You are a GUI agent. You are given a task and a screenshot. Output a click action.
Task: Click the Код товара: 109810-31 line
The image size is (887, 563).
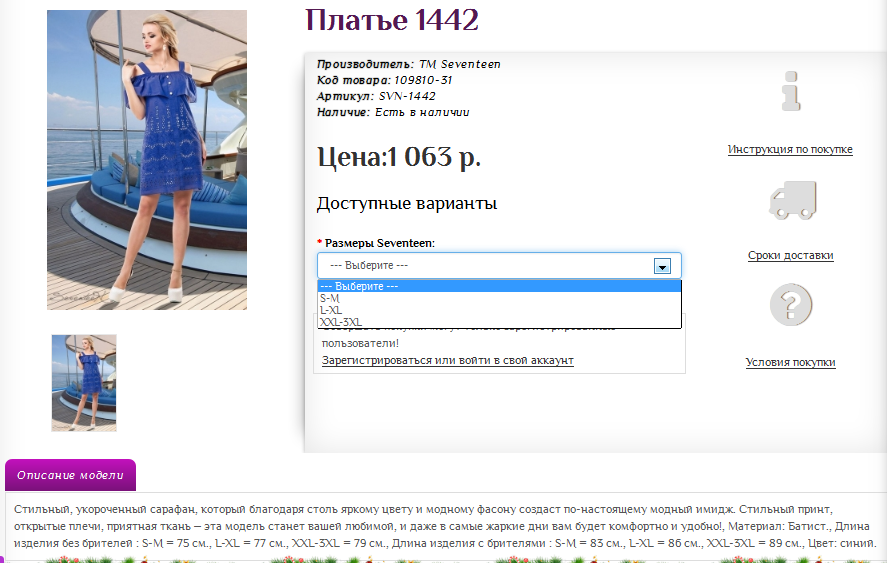pos(384,80)
